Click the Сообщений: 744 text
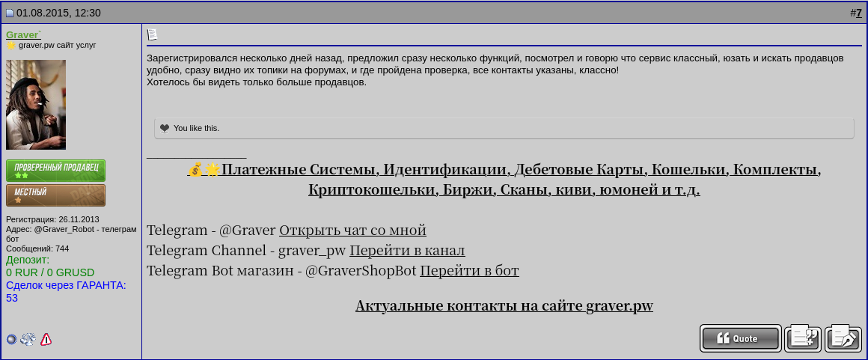This screenshot has width=868, height=360. pyautogui.click(x=37, y=248)
